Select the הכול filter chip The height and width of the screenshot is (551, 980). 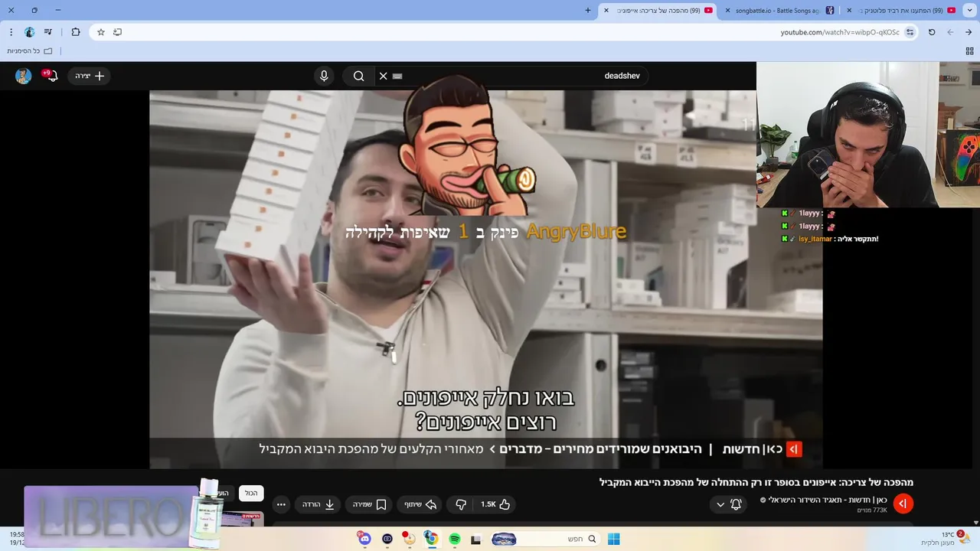pos(251,494)
